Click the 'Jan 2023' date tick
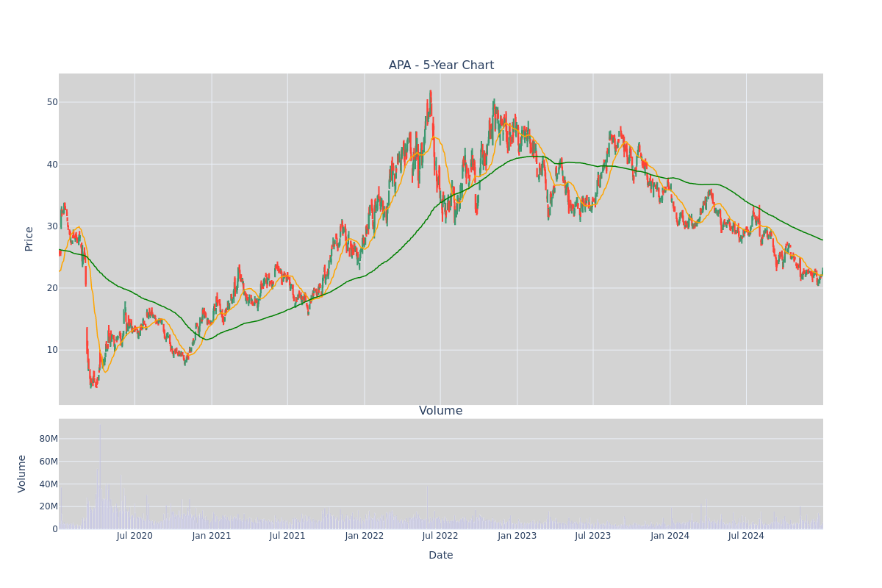882x588 pixels. (x=517, y=536)
